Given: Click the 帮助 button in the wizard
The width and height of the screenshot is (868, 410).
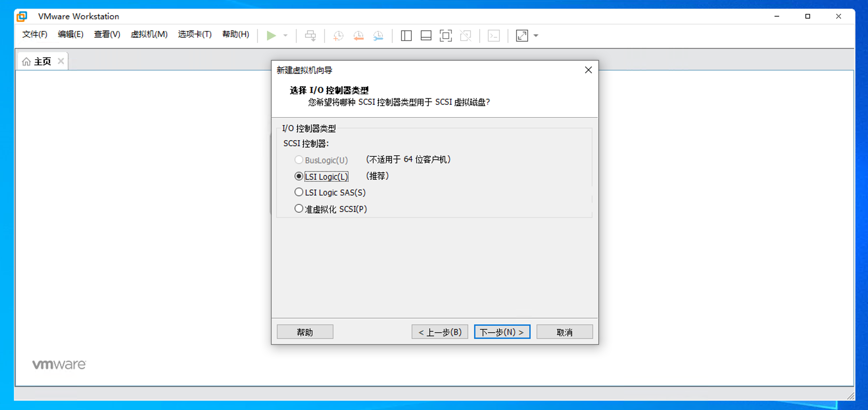Looking at the screenshot, I should (304, 332).
